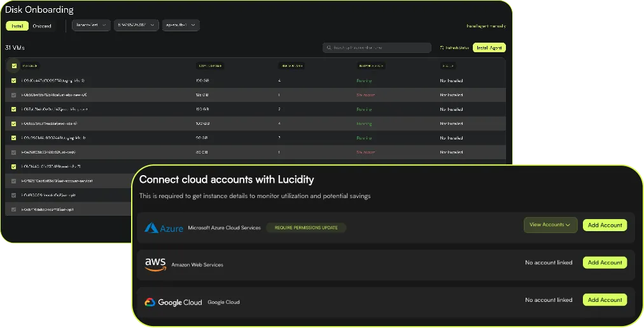Screen dimensions: 644x328
Task: Open the account number filter dropdown
Action: pyautogui.click(x=136, y=25)
